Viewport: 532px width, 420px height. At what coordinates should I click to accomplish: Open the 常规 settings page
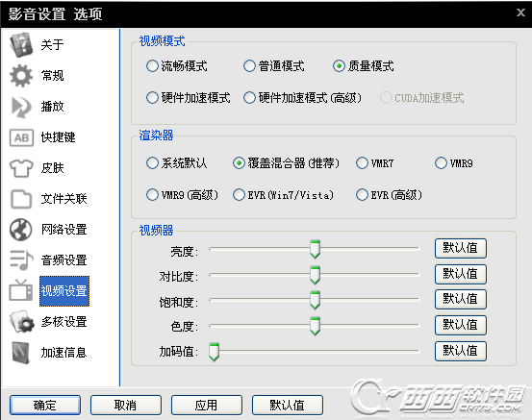click(52, 75)
